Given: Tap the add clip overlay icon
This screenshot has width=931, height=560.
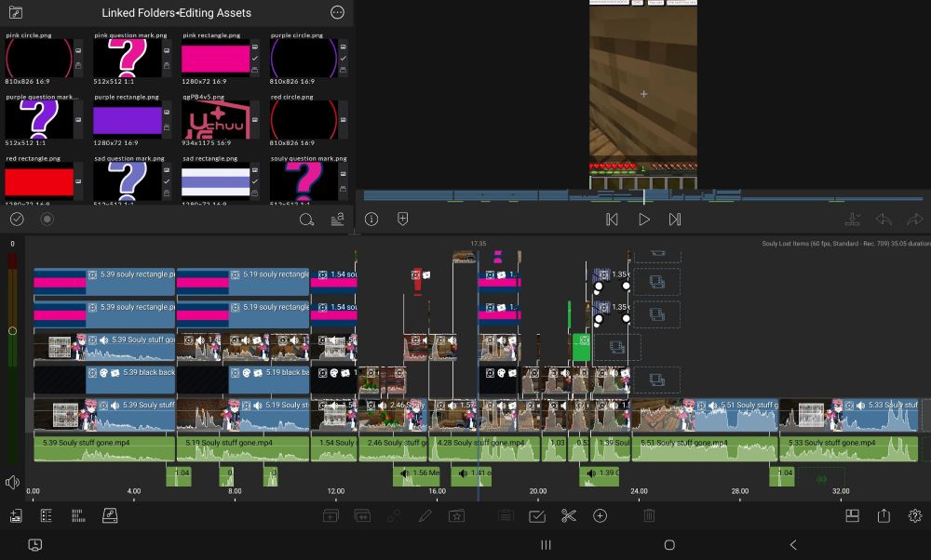Looking at the screenshot, I should pyautogui.click(x=331, y=516).
